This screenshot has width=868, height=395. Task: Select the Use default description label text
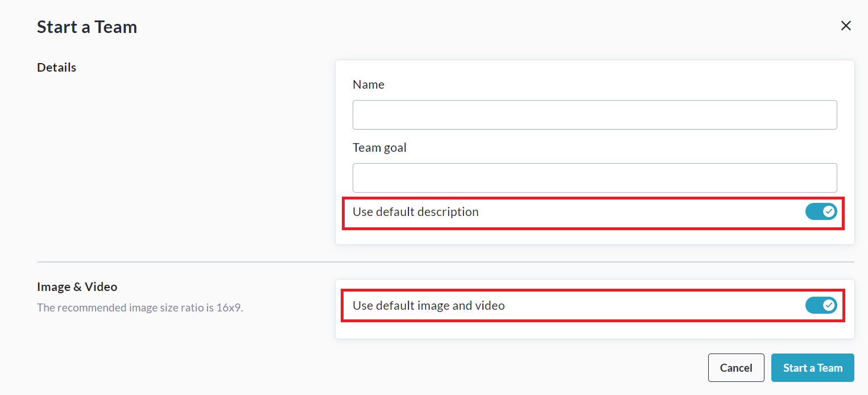415,212
